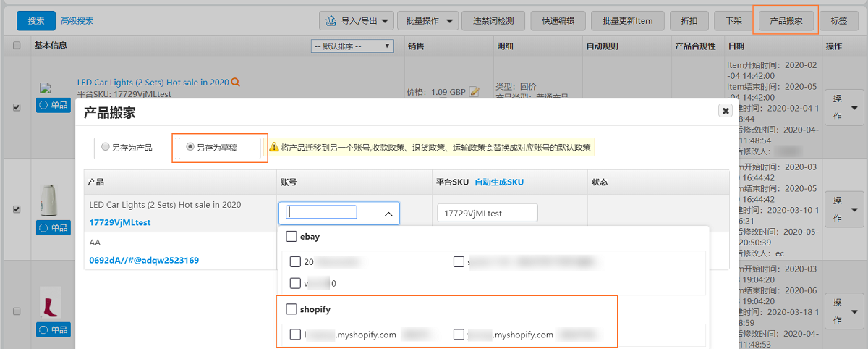Check the red sock product row checkbox
The width and height of the screenshot is (868, 349).
(x=17, y=311)
